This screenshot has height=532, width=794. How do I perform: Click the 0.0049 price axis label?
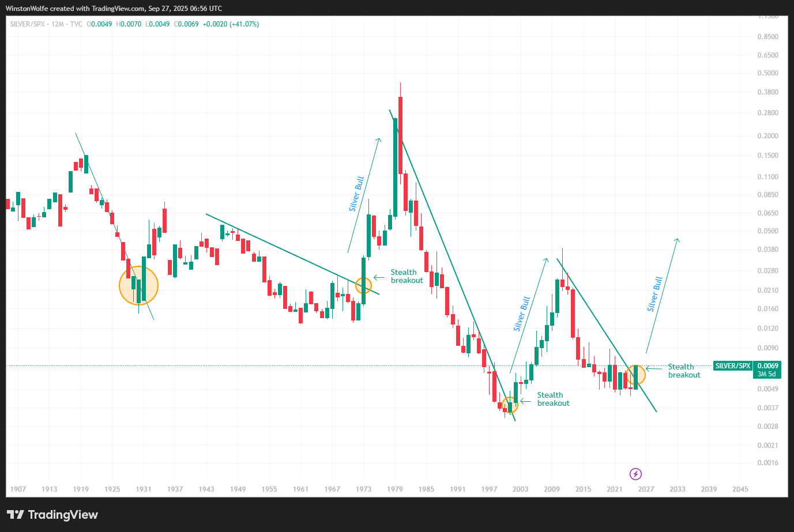(767, 389)
